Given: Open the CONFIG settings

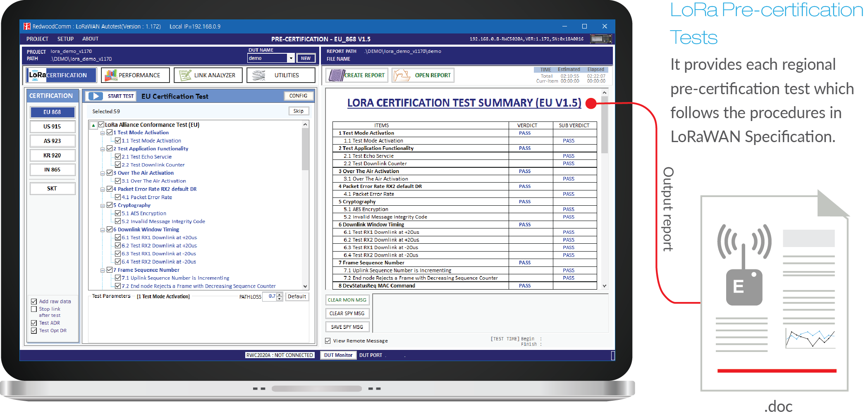Looking at the screenshot, I should pyautogui.click(x=299, y=96).
